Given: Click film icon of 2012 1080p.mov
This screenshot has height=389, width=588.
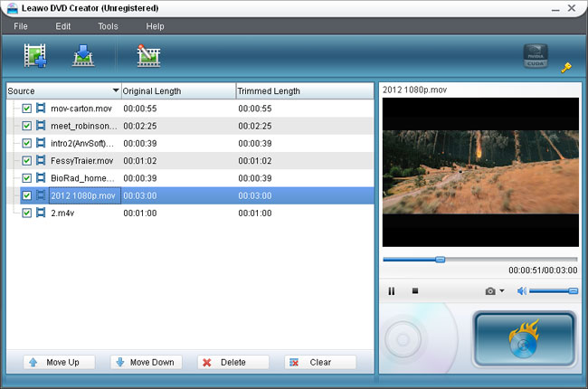Looking at the screenshot, I should [41, 195].
